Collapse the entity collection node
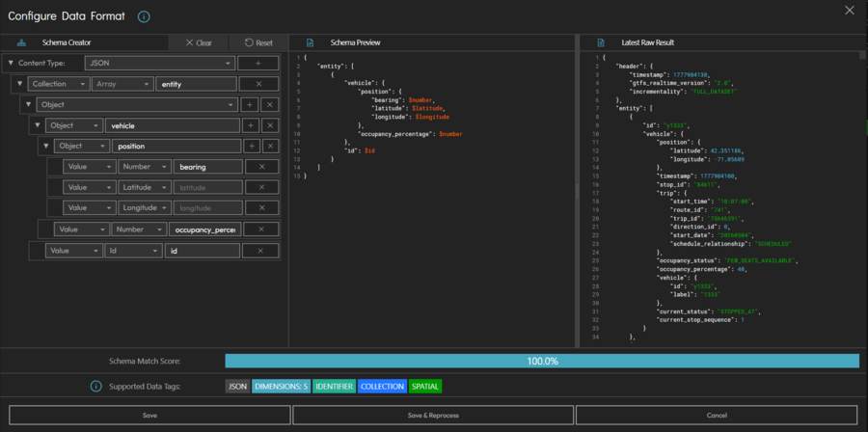This screenshot has width=868, height=432. 19,84
